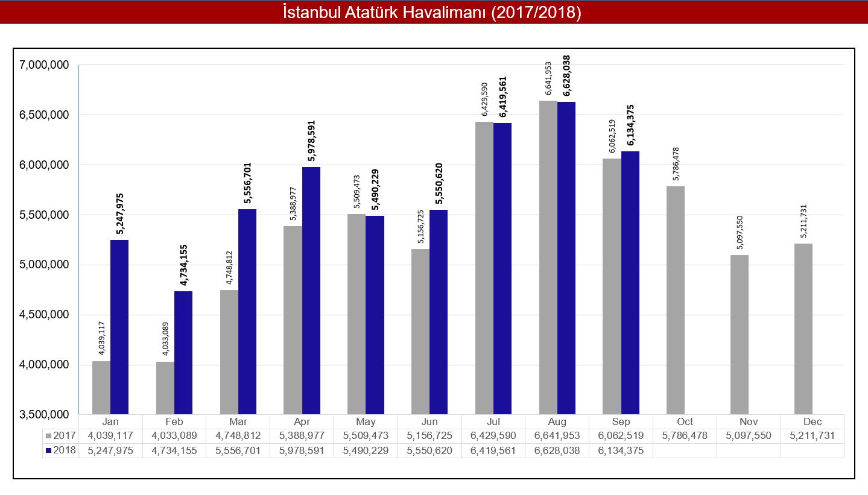The image size is (868, 495).
Task: Click the vertical 5,786,478 label above October bar
Action: tap(675, 165)
